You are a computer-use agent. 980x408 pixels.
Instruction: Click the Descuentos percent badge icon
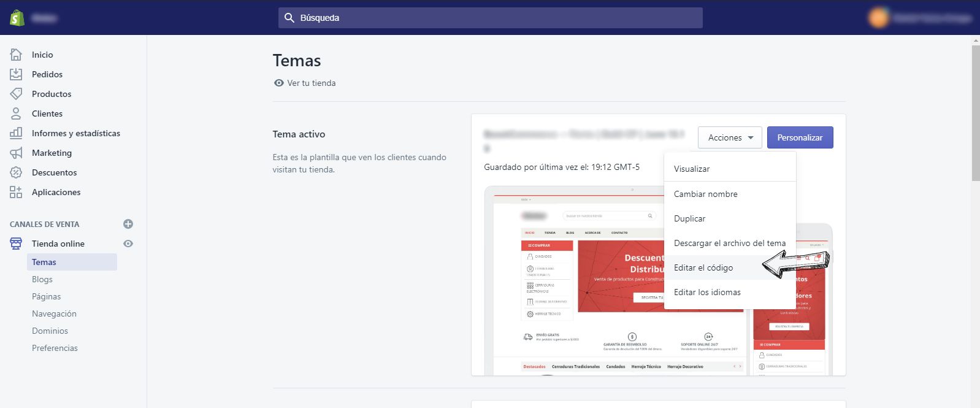click(16, 172)
